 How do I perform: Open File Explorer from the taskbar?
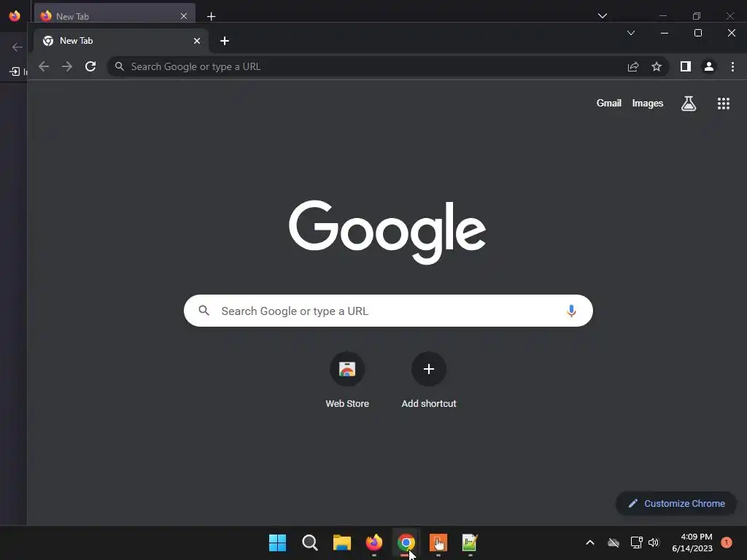coord(341,542)
